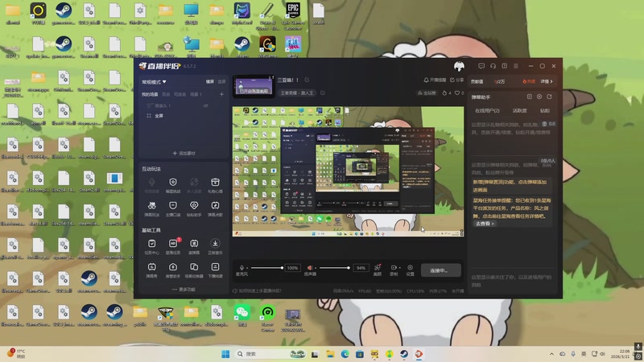Viewport: 644px width, 362px height.
Task: Click the 100% microphone volume field
Action: tap(292, 268)
